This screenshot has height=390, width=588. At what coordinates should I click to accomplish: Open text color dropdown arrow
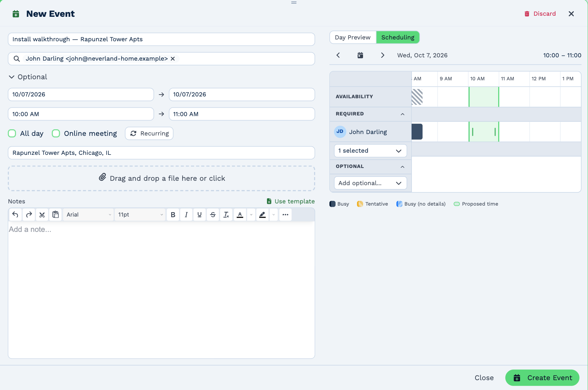251,215
